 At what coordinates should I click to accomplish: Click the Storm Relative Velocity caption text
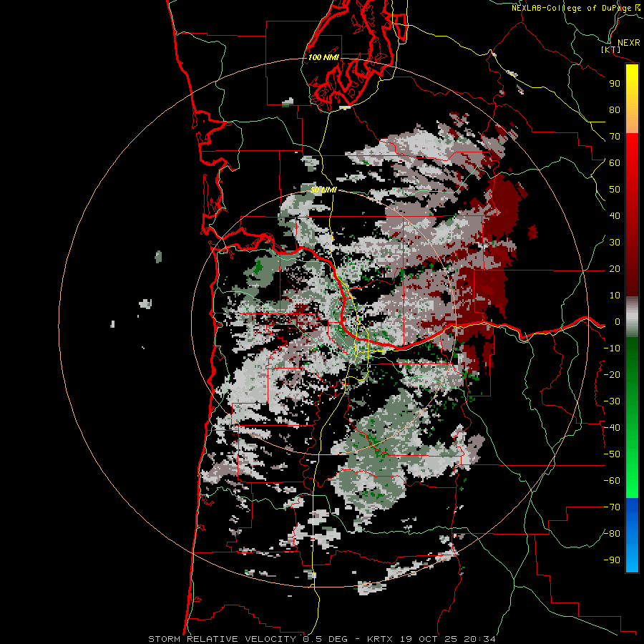321,639
